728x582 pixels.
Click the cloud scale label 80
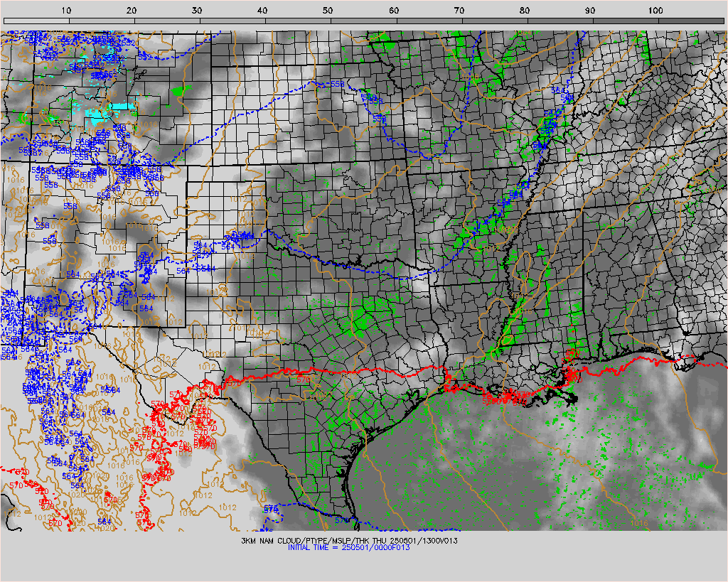coord(525,10)
